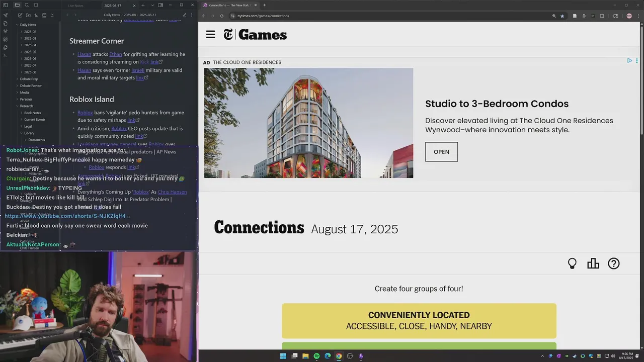Expand the 2025-08 folder

click(29, 72)
